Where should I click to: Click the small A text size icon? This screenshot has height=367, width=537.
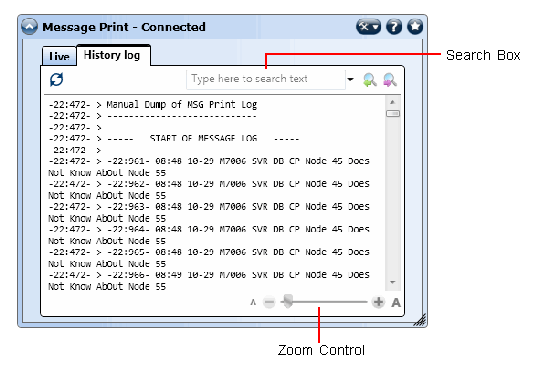[253, 302]
